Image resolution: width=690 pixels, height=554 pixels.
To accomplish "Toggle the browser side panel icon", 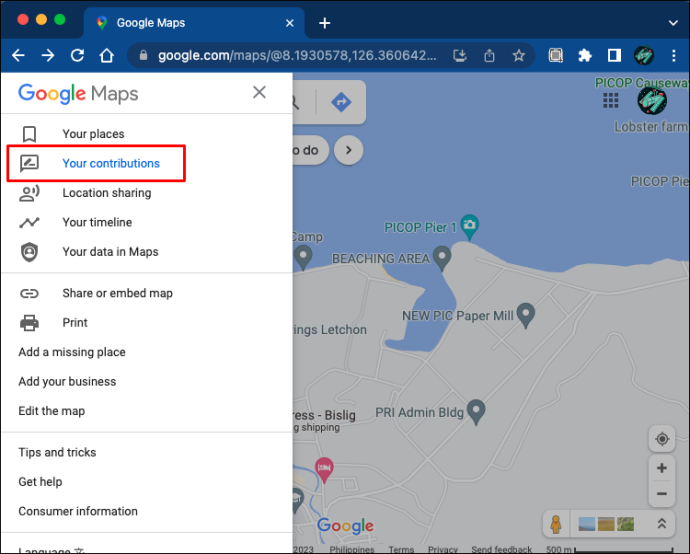I will tap(614, 55).
